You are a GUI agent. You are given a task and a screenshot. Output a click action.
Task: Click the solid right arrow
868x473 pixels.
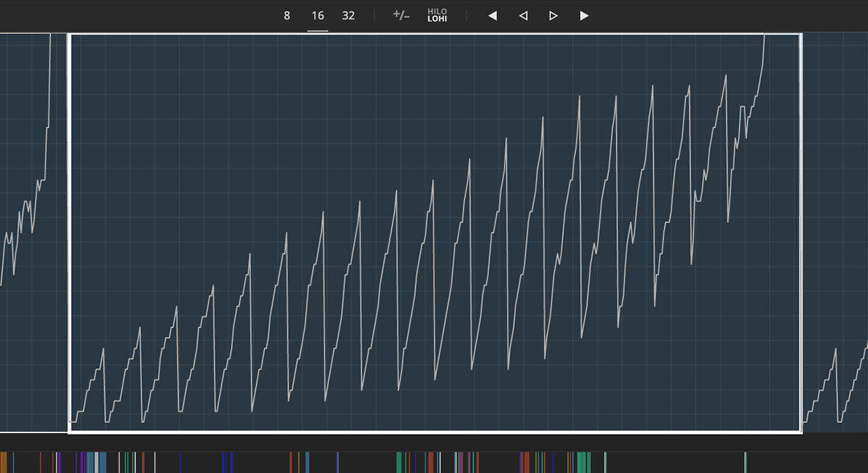point(584,15)
